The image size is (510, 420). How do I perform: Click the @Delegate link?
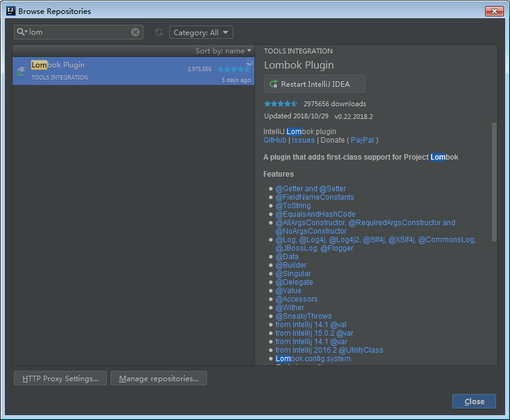[294, 282]
